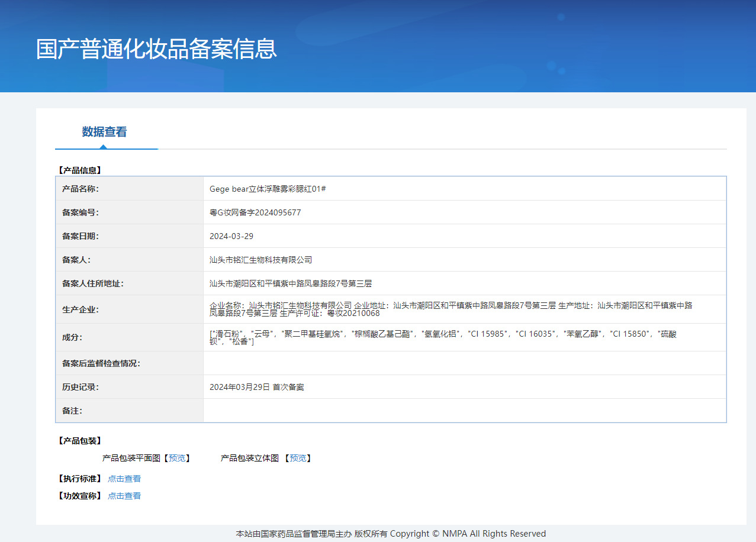Screen dimensions: 756x542
Task: Click the 生产企业 details text
Action: pos(451,309)
